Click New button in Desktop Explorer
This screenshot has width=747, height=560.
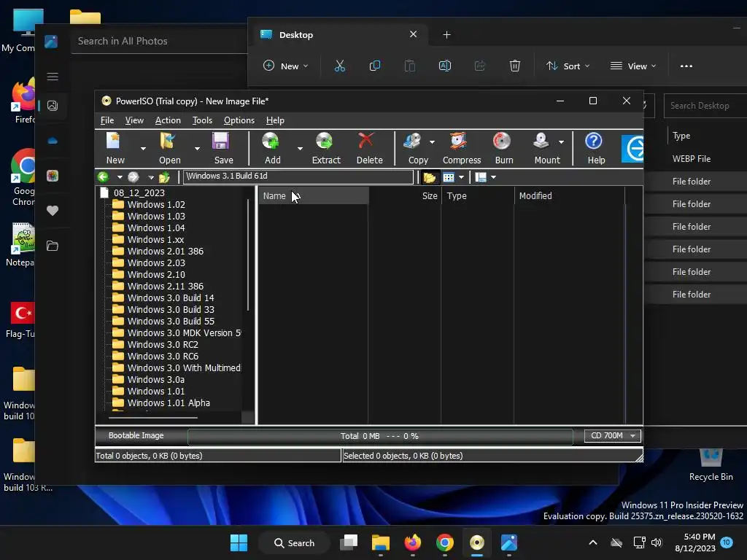tap(286, 66)
